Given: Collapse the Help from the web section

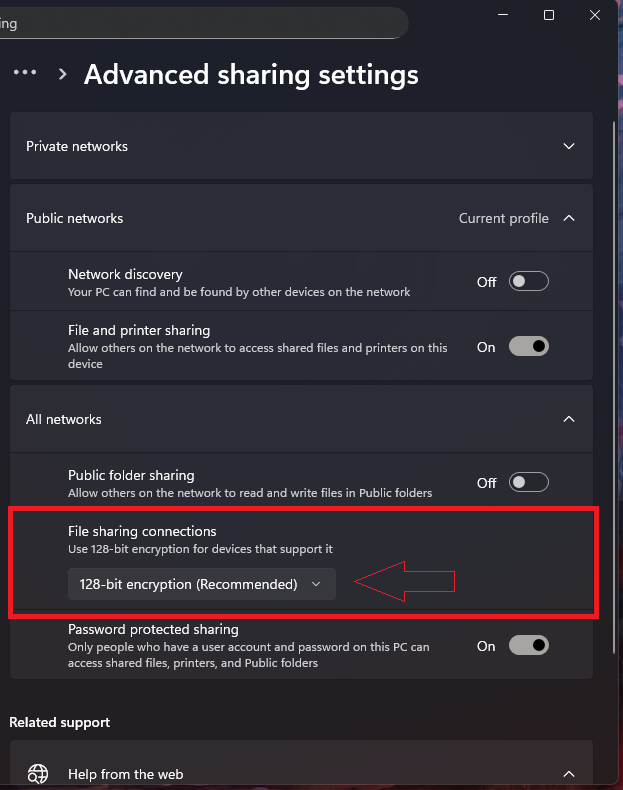Looking at the screenshot, I should (569, 774).
